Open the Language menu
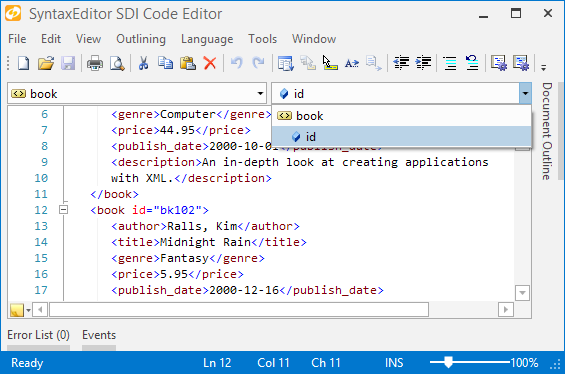Image resolution: width=565 pixels, height=374 pixels. 207,39
